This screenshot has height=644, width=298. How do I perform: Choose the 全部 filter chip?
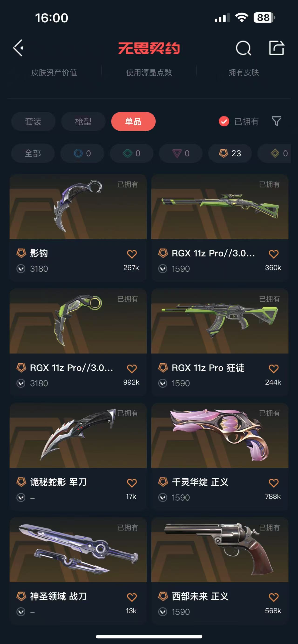click(x=33, y=153)
